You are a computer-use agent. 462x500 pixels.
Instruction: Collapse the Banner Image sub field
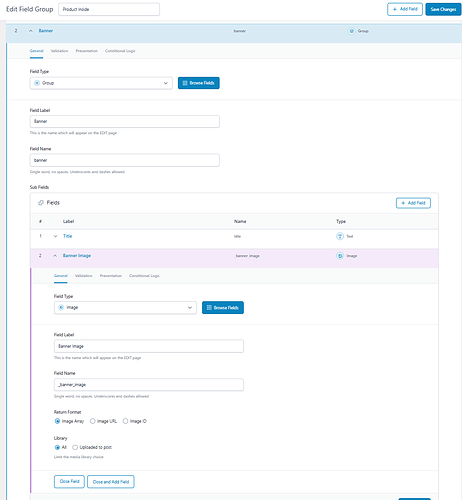tap(55, 256)
